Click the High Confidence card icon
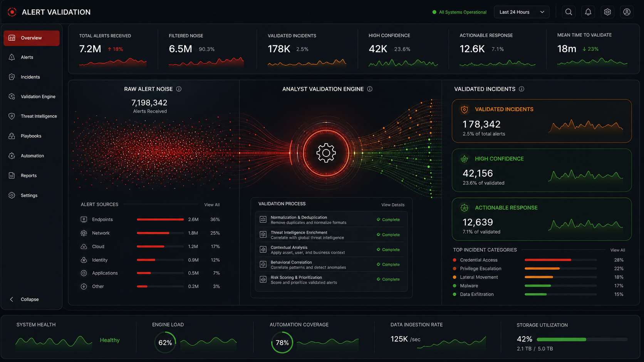644x362 pixels. [465, 158]
